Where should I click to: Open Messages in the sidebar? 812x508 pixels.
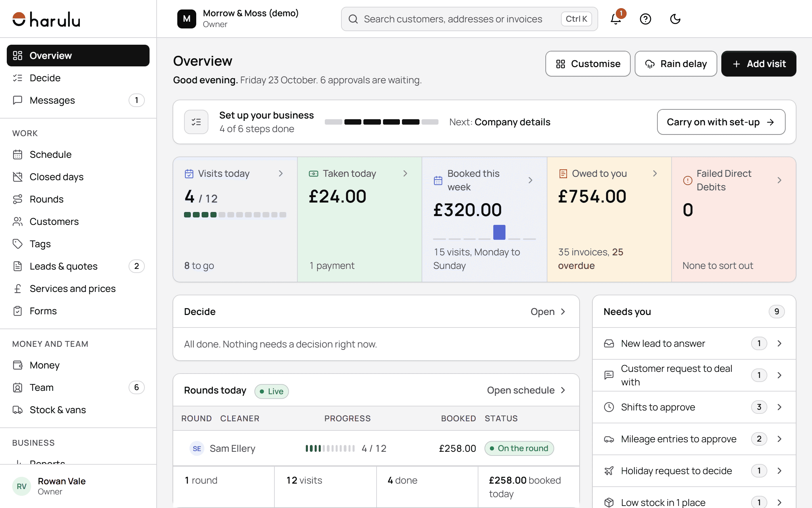coord(78,100)
